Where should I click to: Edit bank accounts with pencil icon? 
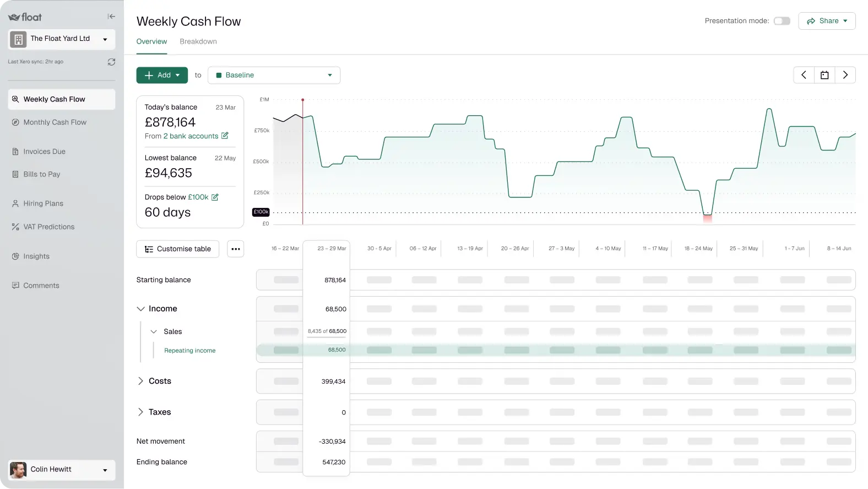[x=225, y=136]
